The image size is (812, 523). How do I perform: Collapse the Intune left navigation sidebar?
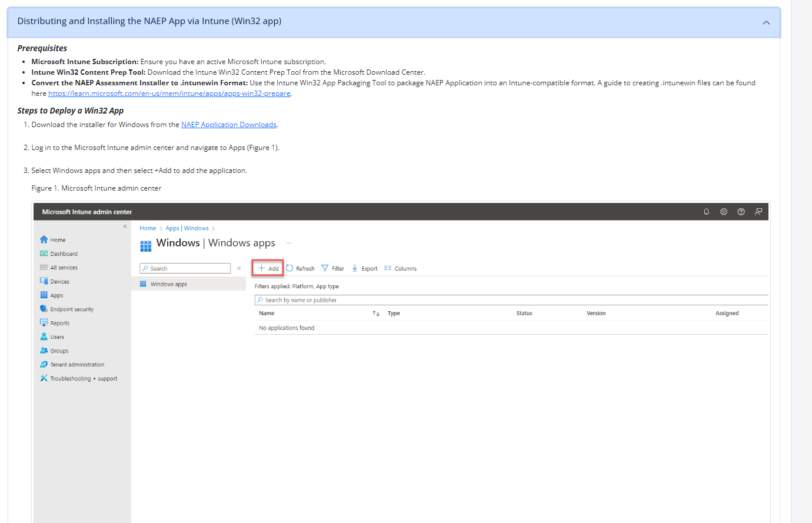click(x=125, y=226)
